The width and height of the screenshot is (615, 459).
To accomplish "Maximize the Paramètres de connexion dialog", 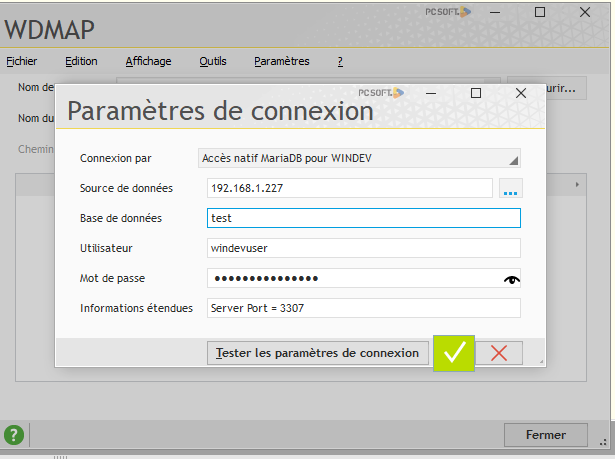I will click(x=476, y=93).
